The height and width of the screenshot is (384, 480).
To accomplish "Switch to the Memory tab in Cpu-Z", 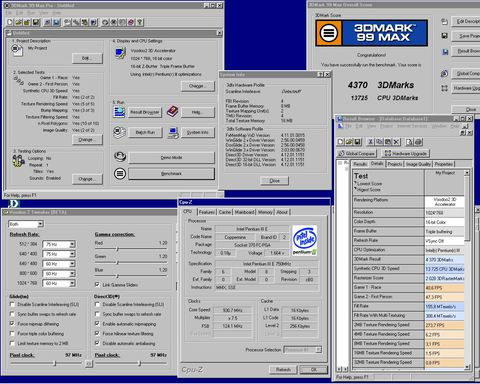I will pyautogui.click(x=265, y=212).
